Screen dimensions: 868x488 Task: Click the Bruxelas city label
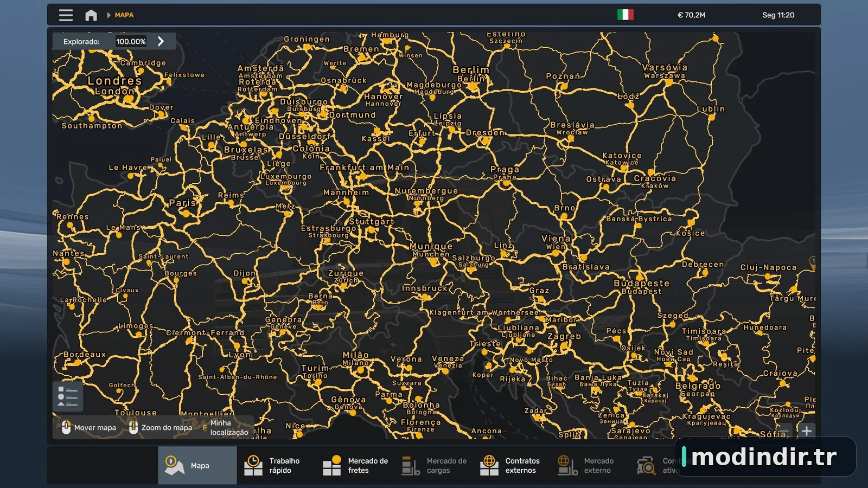[246, 150]
